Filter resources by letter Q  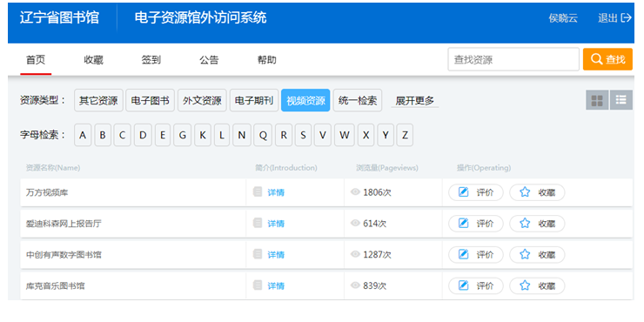click(x=263, y=135)
